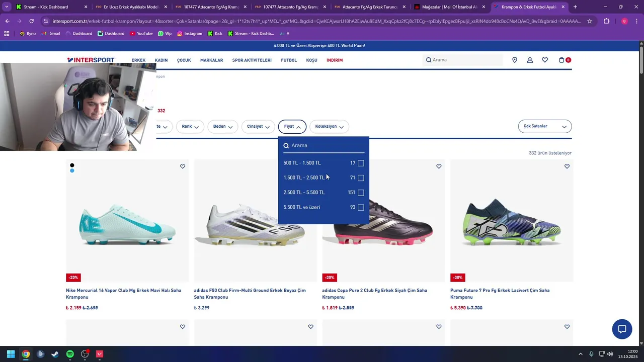The height and width of the screenshot is (362, 644).
Task: Open Chrome three-dot menu
Action: pos(637,21)
